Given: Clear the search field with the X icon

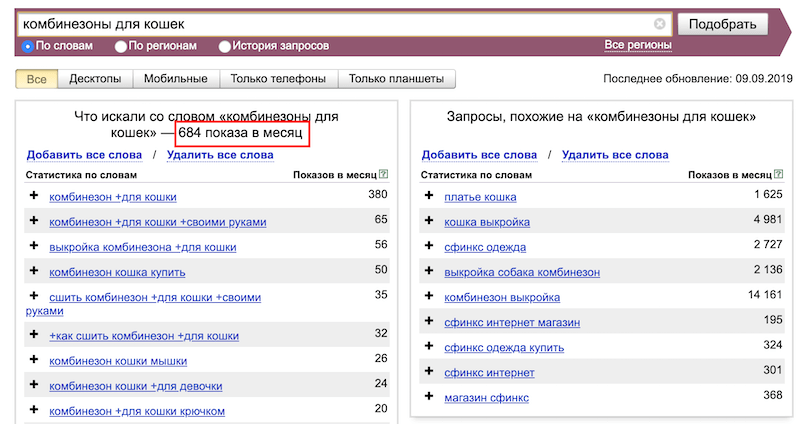Looking at the screenshot, I should [x=660, y=23].
